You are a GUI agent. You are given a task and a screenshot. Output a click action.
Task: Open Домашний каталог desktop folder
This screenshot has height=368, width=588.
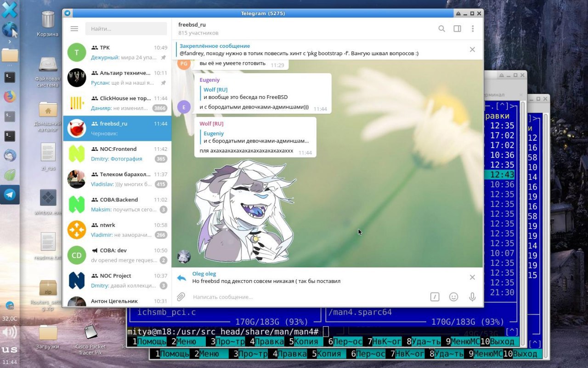point(48,117)
